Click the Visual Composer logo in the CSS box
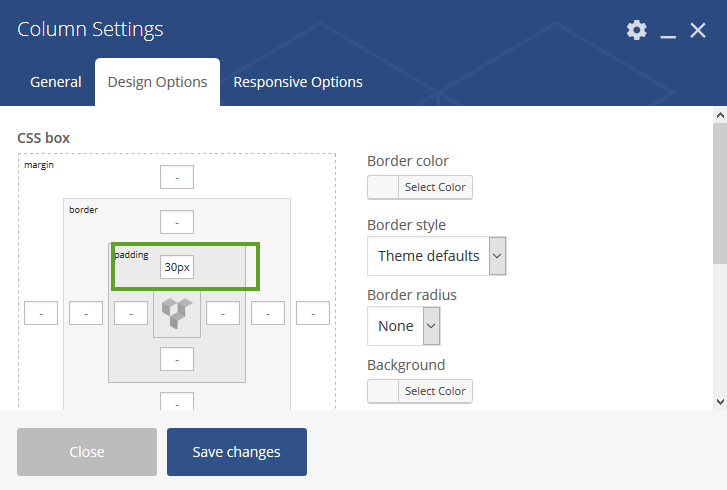The height and width of the screenshot is (490, 727). (177, 314)
